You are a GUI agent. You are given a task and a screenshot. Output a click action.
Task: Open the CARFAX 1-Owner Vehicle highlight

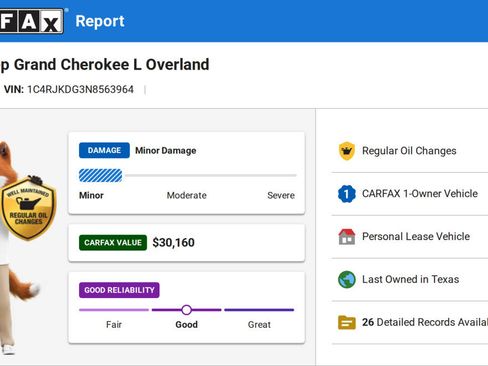click(x=410, y=194)
